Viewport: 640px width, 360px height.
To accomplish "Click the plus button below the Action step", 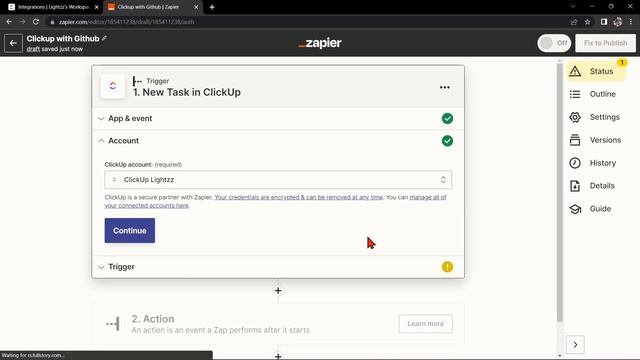I will click(278, 356).
